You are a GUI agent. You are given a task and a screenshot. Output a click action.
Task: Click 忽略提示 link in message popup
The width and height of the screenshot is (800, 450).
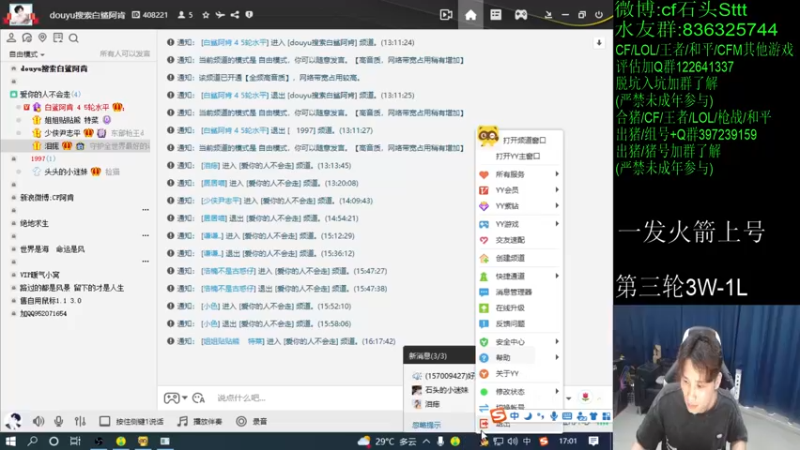(426, 424)
